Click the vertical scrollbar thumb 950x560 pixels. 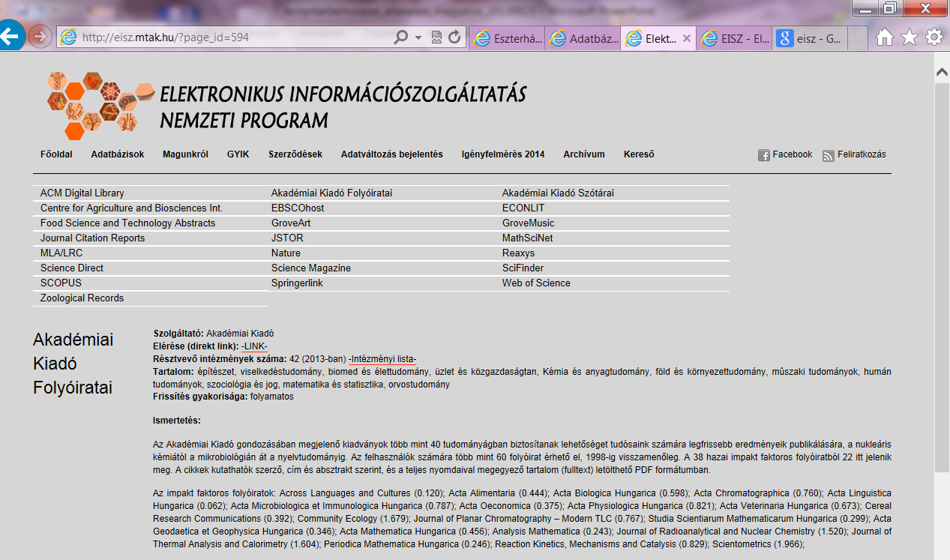click(942, 277)
